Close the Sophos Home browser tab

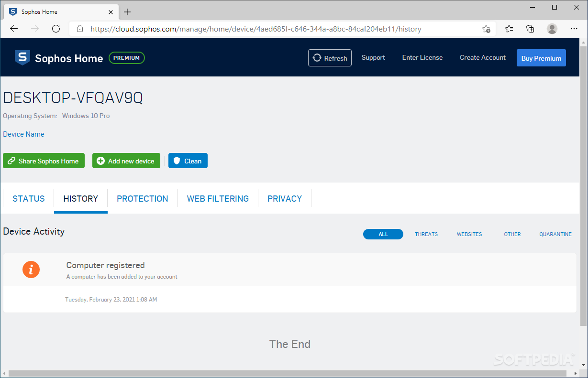111,12
